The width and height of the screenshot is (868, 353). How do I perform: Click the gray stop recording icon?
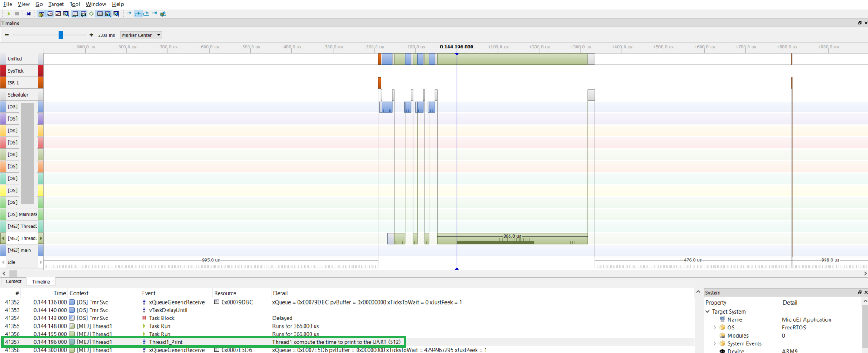[17, 14]
